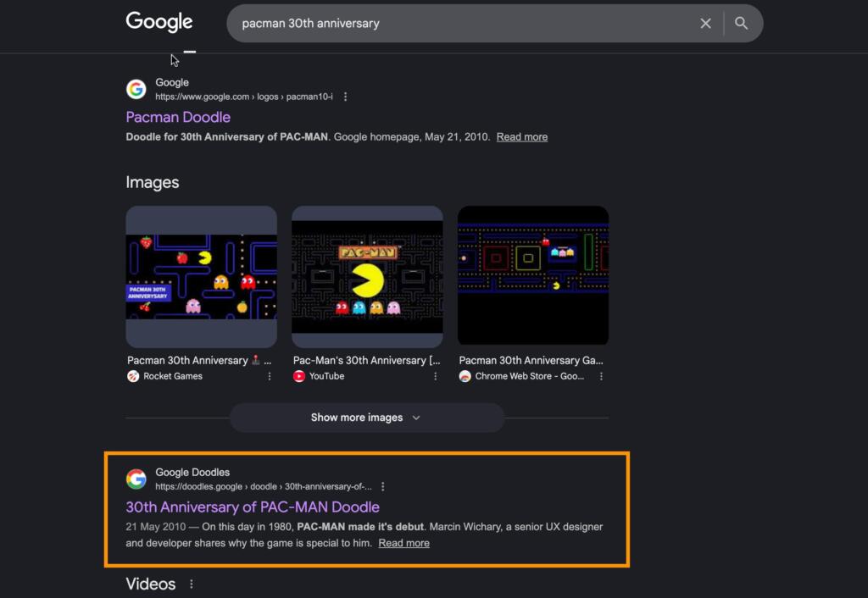This screenshot has width=868, height=598.
Task: Click the search field containing pacman 30th anniversary
Action: point(458,24)
